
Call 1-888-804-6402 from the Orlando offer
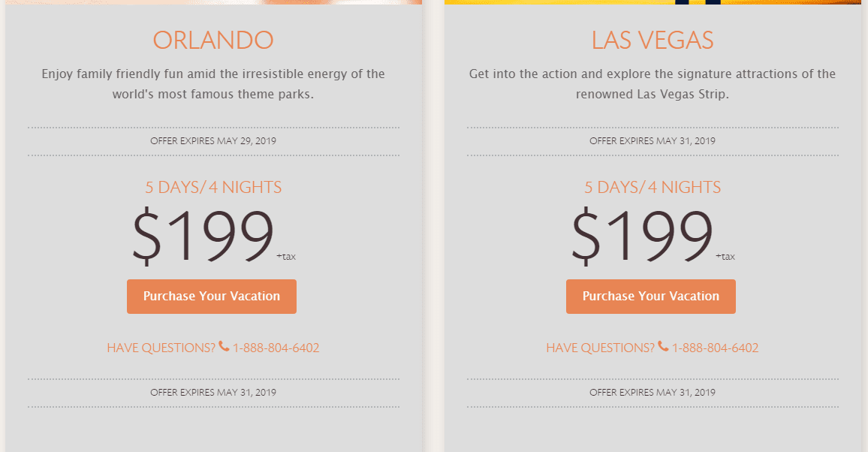(x=276, y=348)
